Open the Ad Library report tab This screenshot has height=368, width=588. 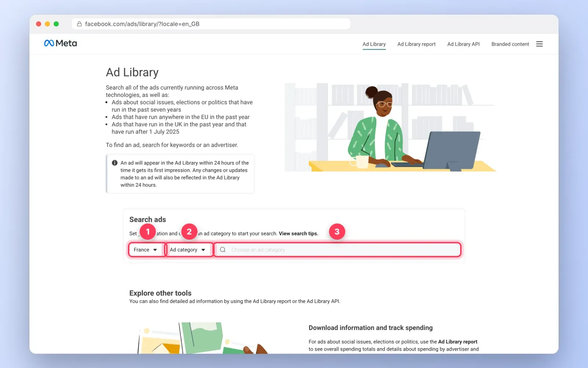pyautogui.click(x=416, y=44)
